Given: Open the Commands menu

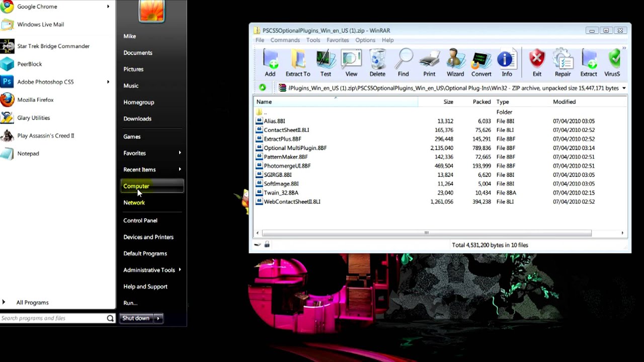Looking at the screenshot, I should [285, 40].
